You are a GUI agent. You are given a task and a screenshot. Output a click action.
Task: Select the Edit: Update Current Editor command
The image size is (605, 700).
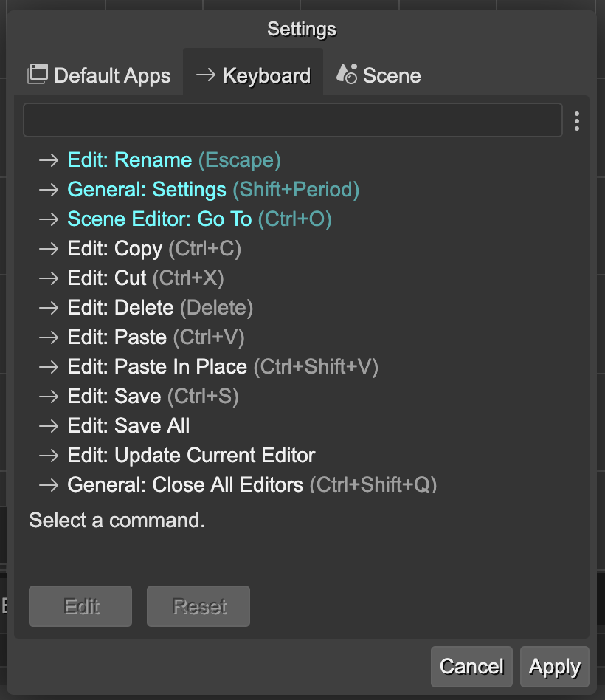click(x=190, y=455)
